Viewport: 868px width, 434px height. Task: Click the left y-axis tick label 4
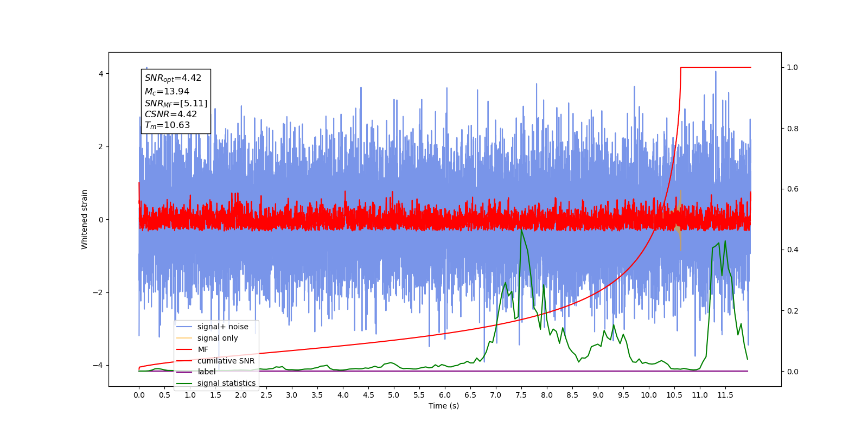pyautogui.click(x=100, y=74)
